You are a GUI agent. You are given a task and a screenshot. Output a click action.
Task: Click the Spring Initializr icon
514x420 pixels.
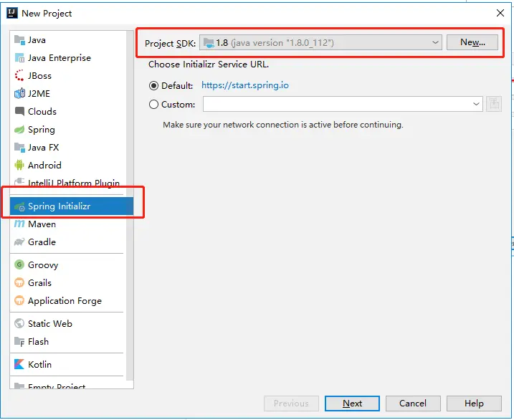[x=19, y=206]
